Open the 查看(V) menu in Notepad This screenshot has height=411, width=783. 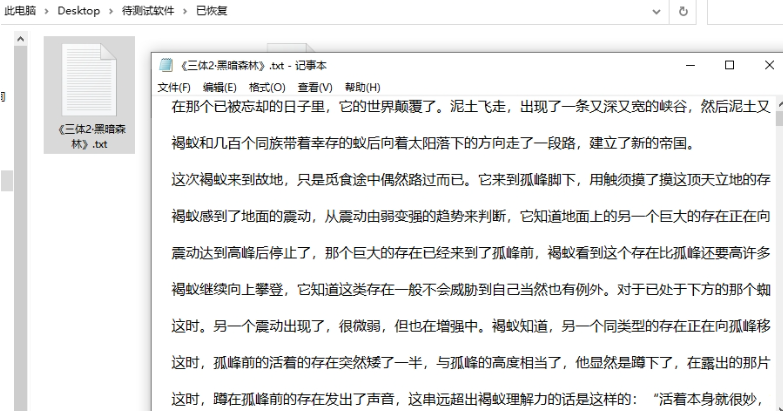[x=315, y=87]
